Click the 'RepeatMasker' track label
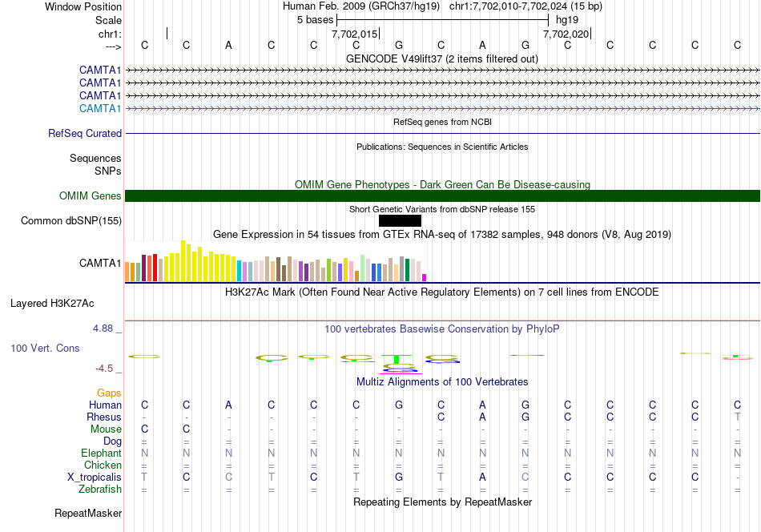The height and width of the screenshot is (532, 761). pyautogui.click(x=88, y=513)
